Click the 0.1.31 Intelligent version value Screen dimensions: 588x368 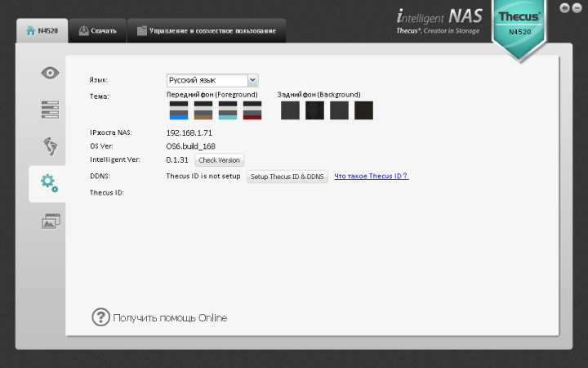click(x=177, y=160)
